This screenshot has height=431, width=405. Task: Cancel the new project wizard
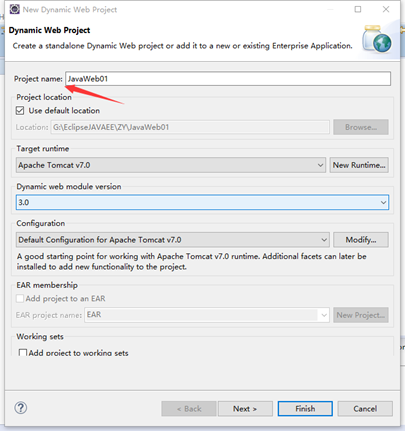365,409
